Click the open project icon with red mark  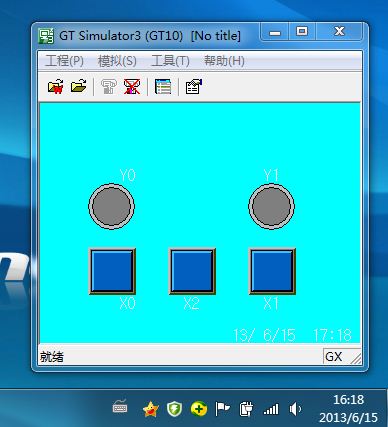56,87
